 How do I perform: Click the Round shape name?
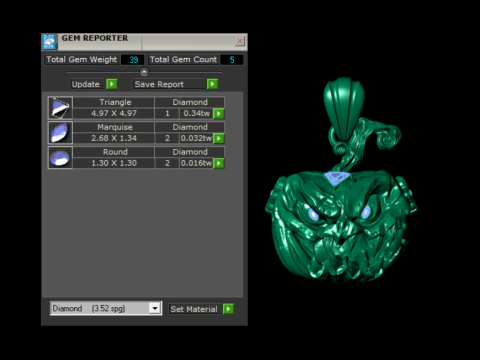pyautogui.click(x=115, y=152)
